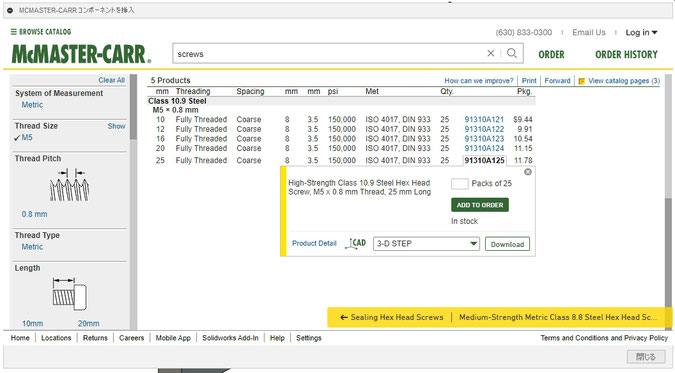This screenshot has height=373, width=675.
Task: Click the $9.44 price cell
Action: (523, 119)
